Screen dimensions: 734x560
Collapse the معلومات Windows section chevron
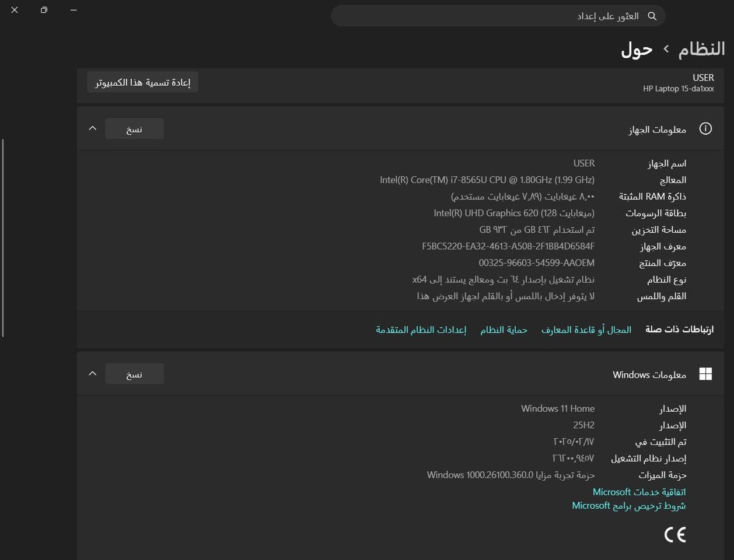click(x=92, y=373)
